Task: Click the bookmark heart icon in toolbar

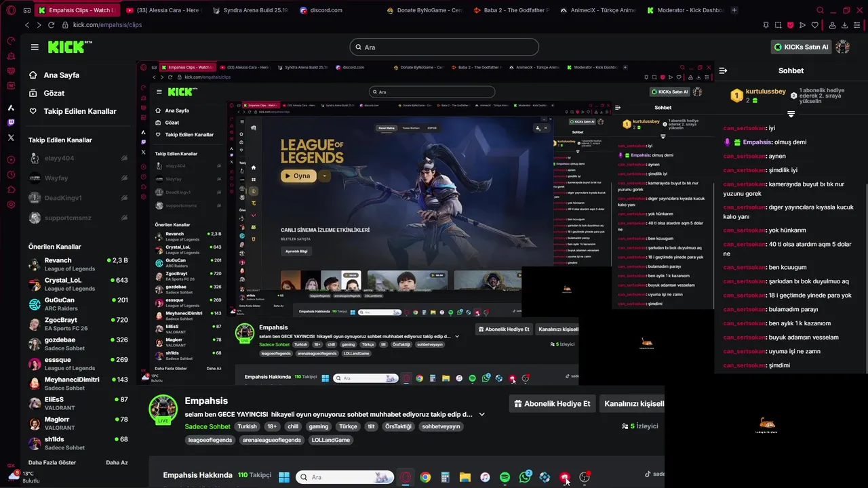Action: (x=814, y=25)
